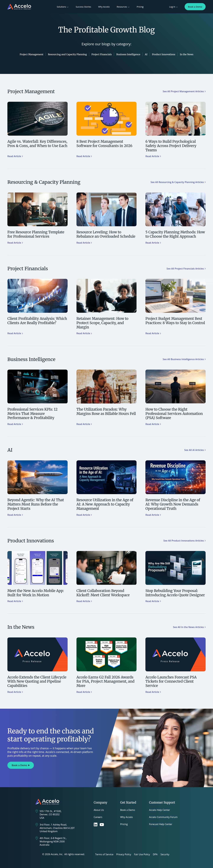
Task: Open Success Stories in the top navigation
Action: 83,7
